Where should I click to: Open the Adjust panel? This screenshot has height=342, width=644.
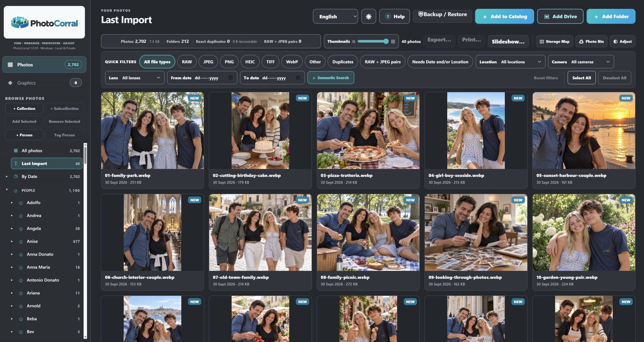click(x=622, y=41)
